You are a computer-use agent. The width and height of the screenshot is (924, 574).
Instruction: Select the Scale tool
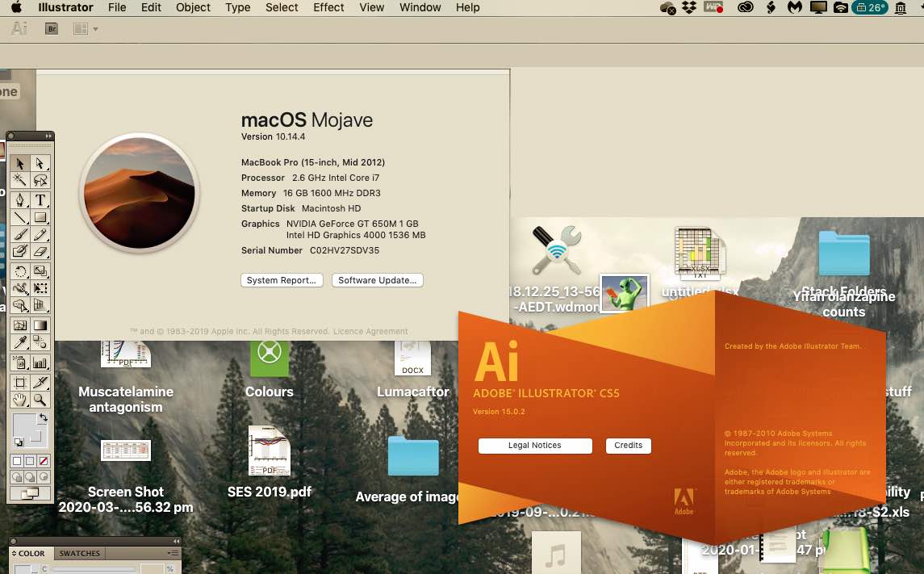pyautogui.click(x=40, y=271)
